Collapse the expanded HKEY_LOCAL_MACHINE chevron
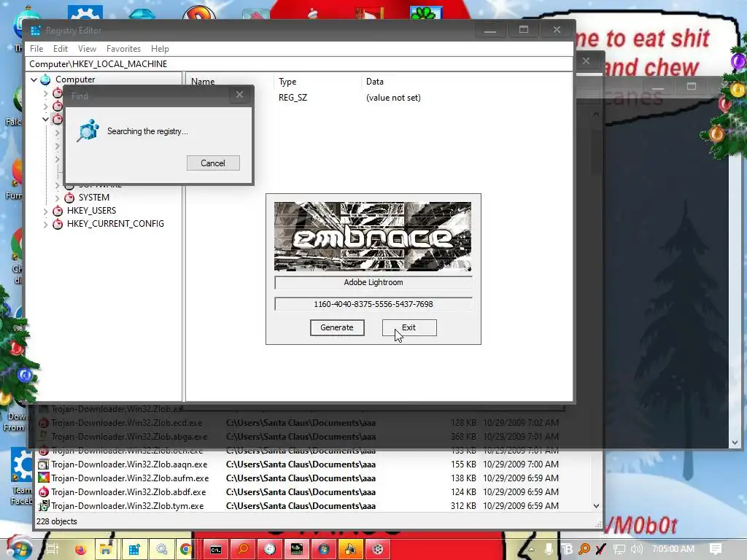 point(45,119)
